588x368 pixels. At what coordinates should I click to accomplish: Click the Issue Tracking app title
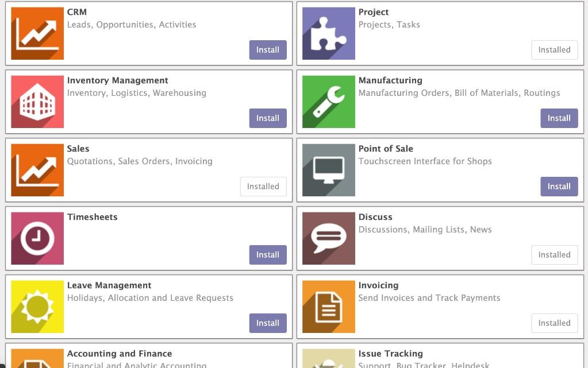(x=390, y=354)
